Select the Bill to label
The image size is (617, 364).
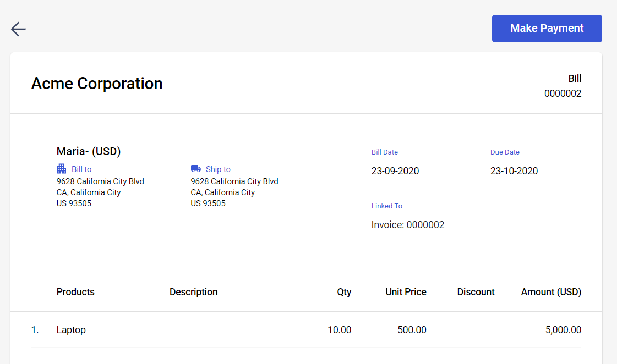coord(81,169)
